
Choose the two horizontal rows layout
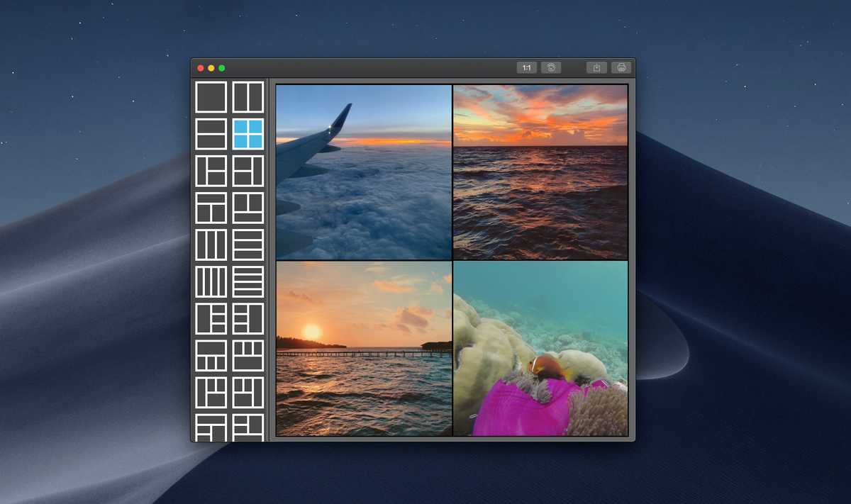tap(211, 134)
